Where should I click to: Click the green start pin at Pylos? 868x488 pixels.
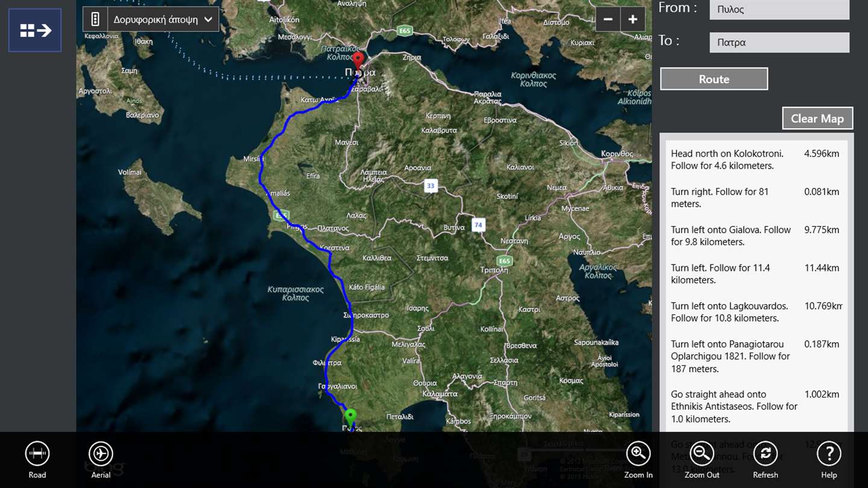[350, 418]
